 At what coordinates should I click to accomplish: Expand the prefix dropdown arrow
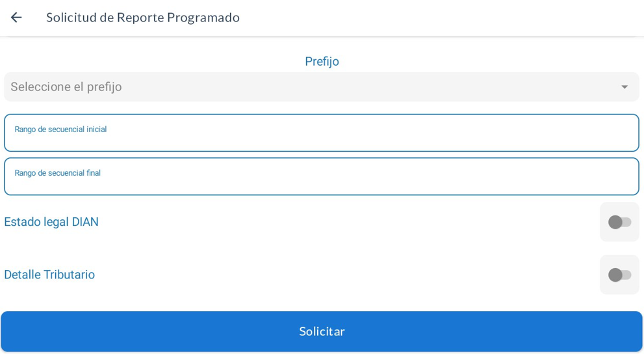pyautogui.click(x=624, y=87)
